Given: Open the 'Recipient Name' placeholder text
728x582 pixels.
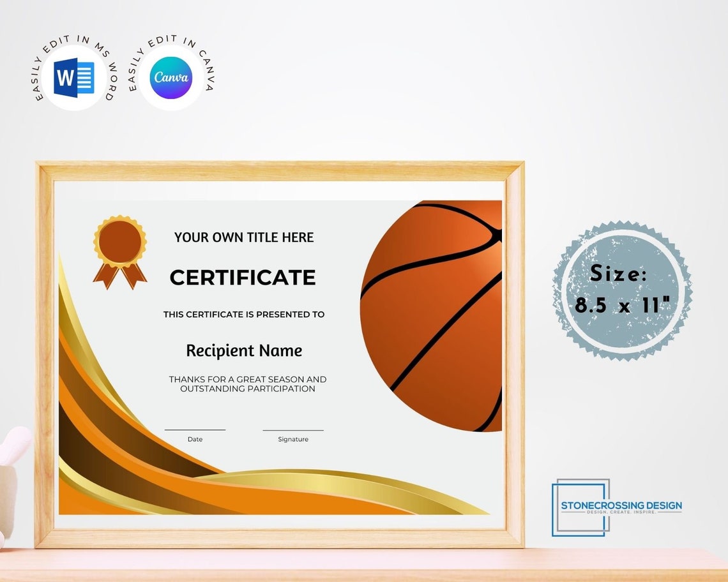Looking at the screenshot, I should point(243,350).
